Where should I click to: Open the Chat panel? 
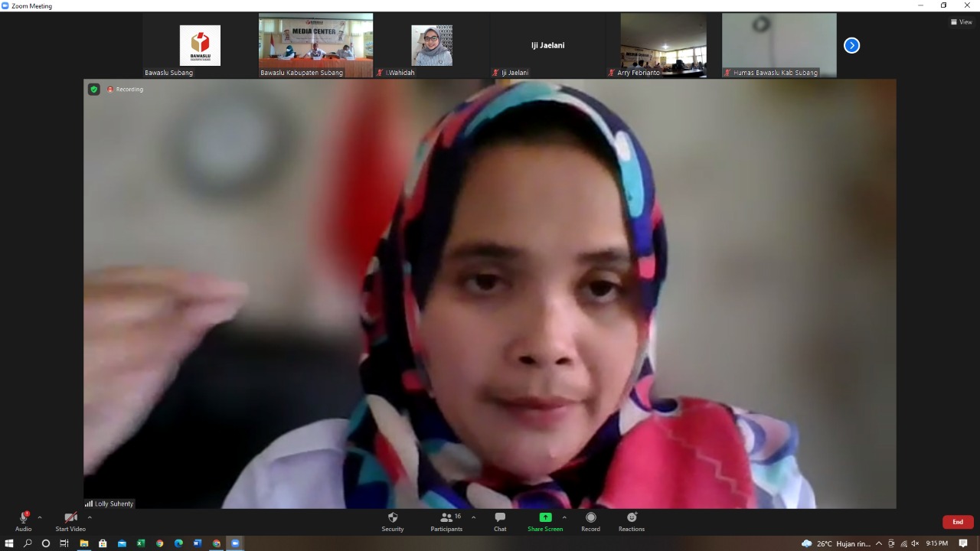(500, 522)
